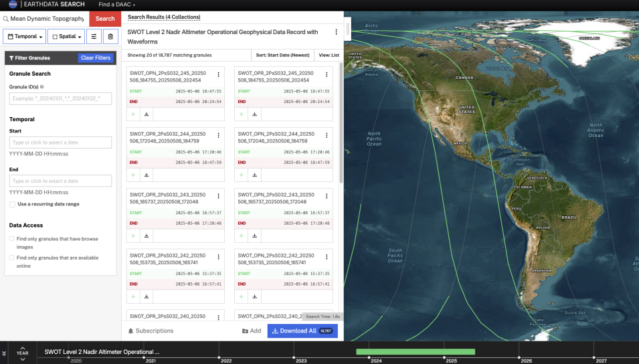The image size is (639, 364).
Task: Expand Find a DAAC menu
Action: (x=116, y=5)
